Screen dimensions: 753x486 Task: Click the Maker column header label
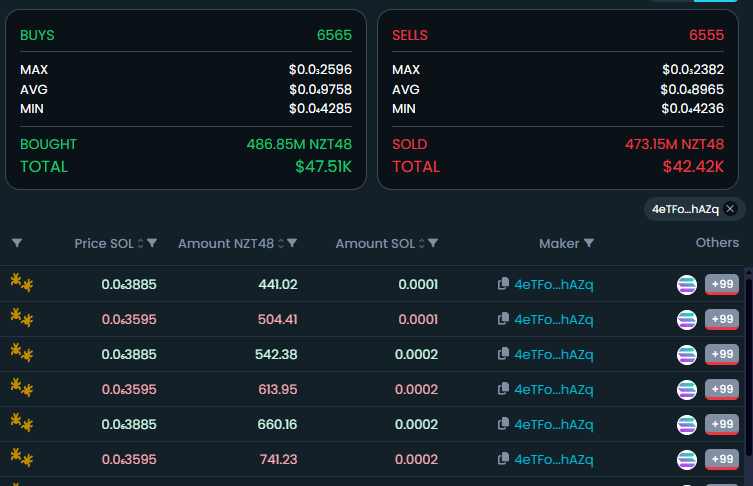[x=559, y=243]
